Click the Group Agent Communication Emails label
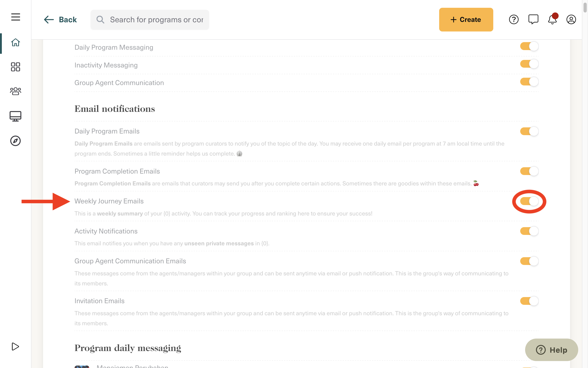Screen dimensions: 588x368 pyautogui.click(x=130, y=261)
